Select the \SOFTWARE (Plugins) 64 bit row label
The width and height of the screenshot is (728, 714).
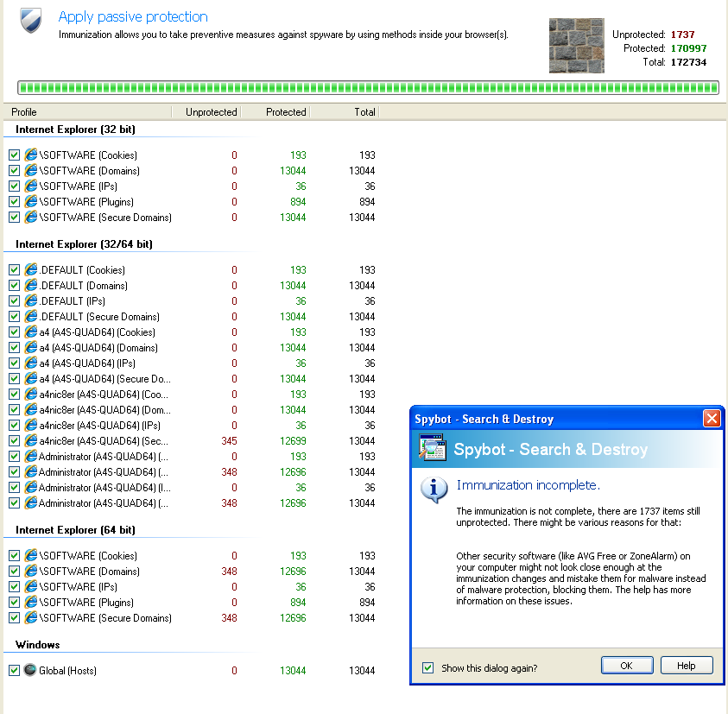point(86,603)
